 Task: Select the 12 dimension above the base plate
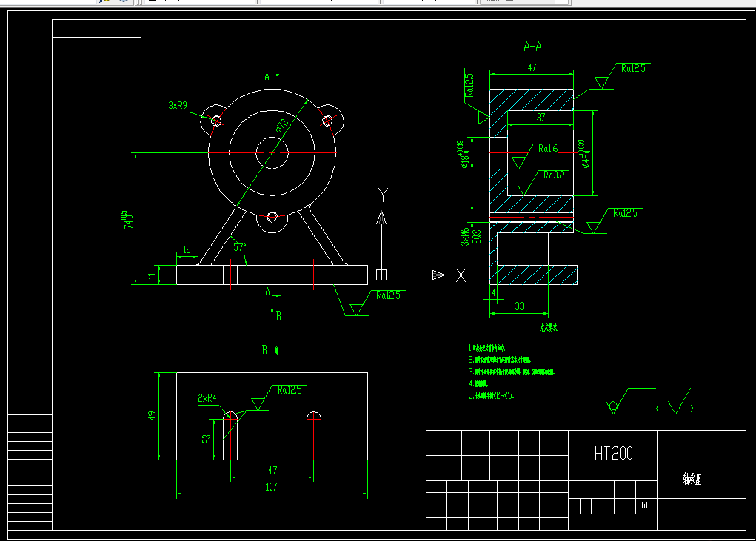187,249
